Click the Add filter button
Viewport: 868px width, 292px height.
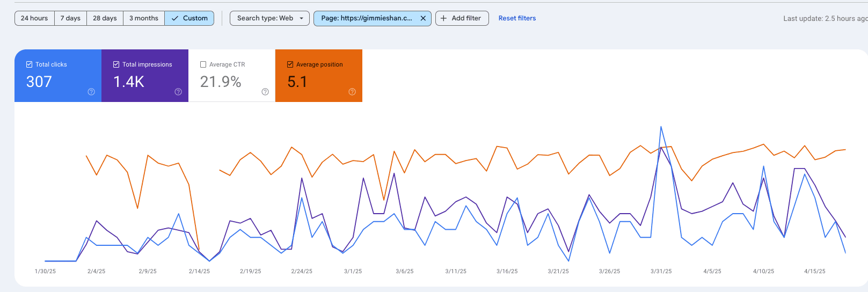pos(462,18)
